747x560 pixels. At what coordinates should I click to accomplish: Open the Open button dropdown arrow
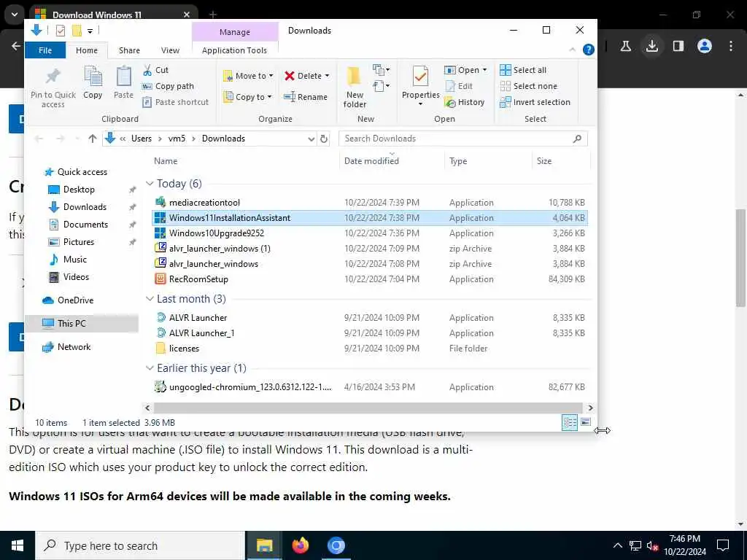tap(485, 70)
